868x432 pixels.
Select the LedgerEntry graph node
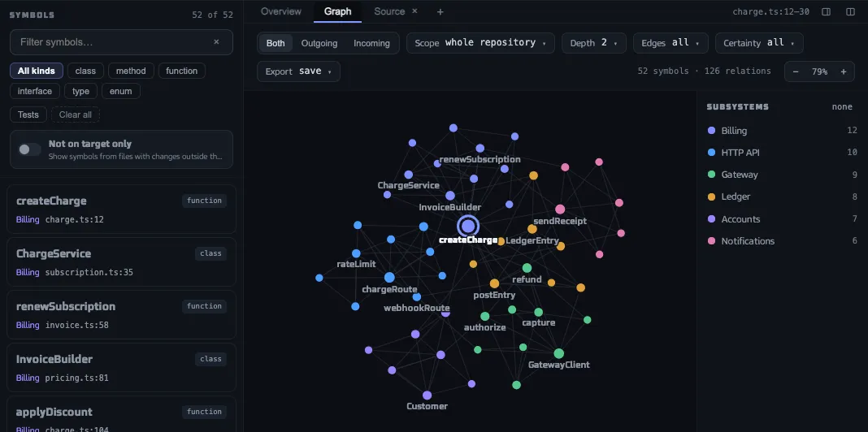point(532,228)
